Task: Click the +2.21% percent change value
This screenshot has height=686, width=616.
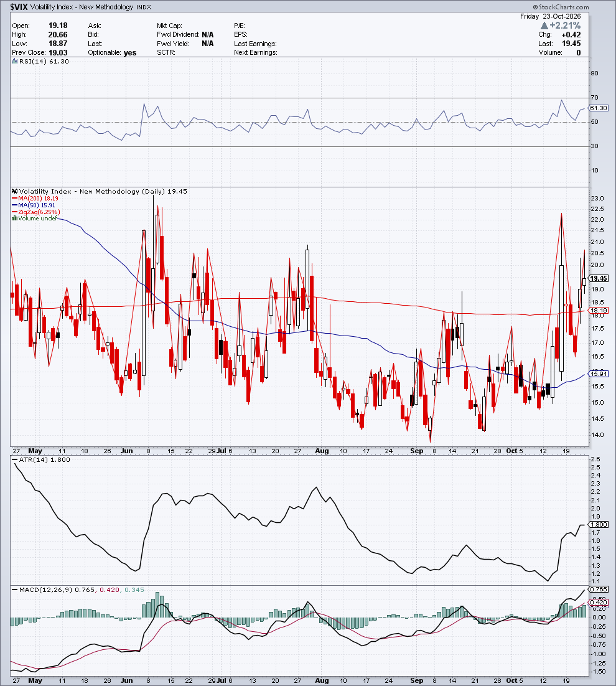Action: coord(565,26)
